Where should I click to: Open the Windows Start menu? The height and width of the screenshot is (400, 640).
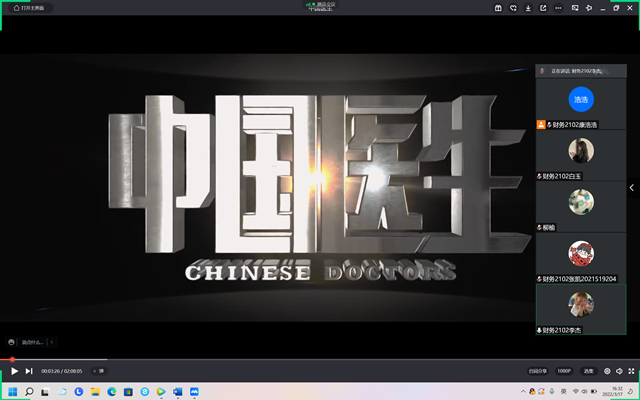[x=11, y=391]
